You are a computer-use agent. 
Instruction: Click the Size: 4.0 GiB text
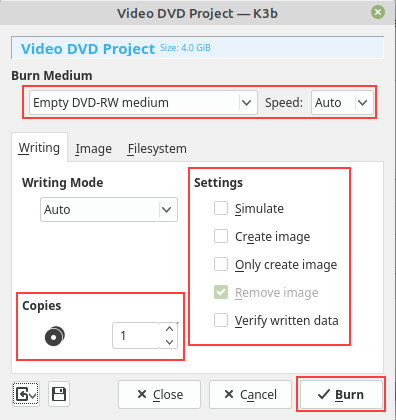pyautogui.click(x=185, y=48)
